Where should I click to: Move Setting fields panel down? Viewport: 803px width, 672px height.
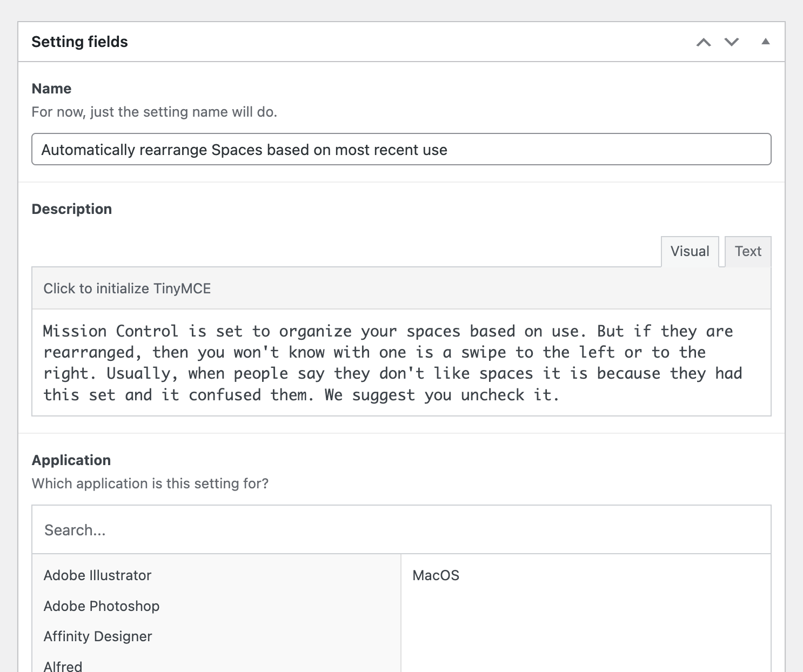pos(732,42)
